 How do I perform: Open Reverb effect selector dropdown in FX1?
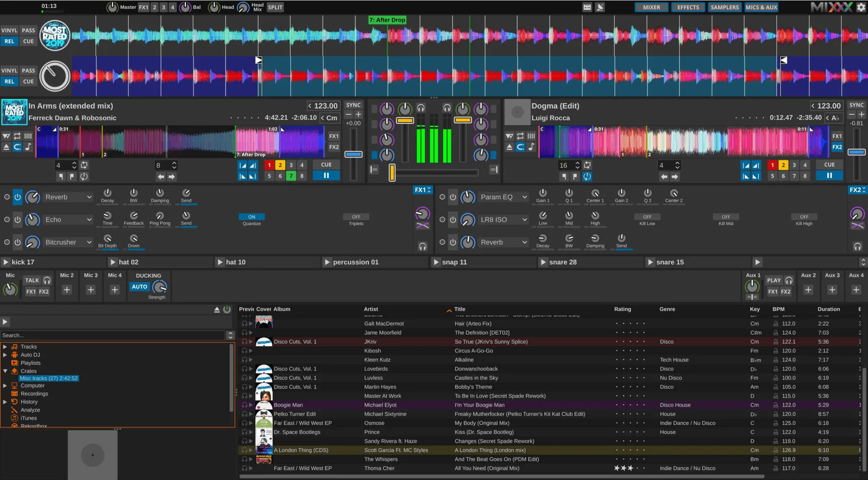click(68, 197)
